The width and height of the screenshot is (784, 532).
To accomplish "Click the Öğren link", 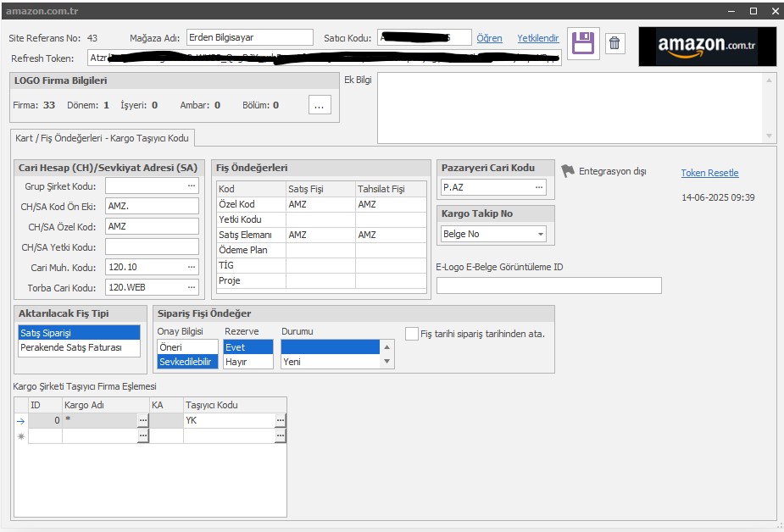I will coord(489,38).
